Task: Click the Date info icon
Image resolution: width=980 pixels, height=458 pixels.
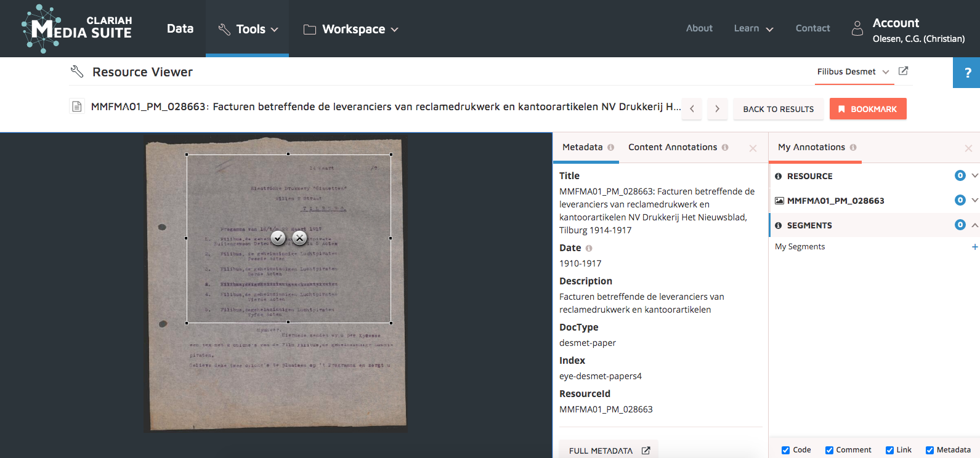Action: pos(589,248)
